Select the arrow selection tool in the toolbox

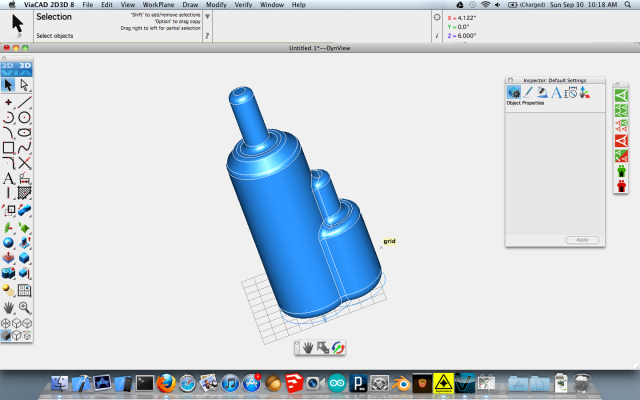(9, 85)
